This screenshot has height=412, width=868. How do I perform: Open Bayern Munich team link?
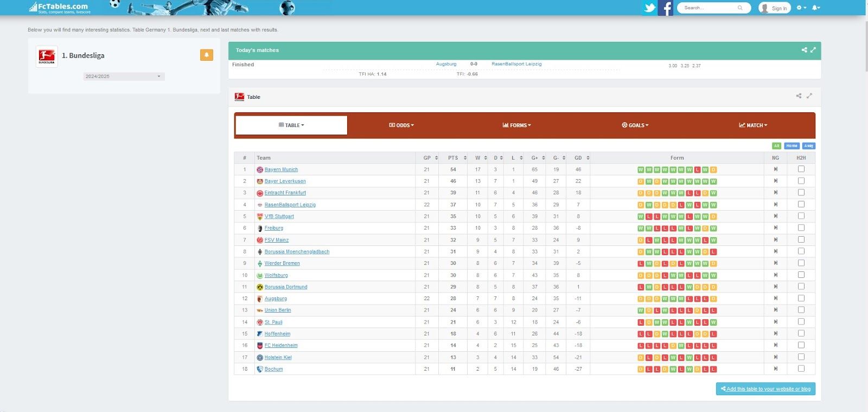281,169
